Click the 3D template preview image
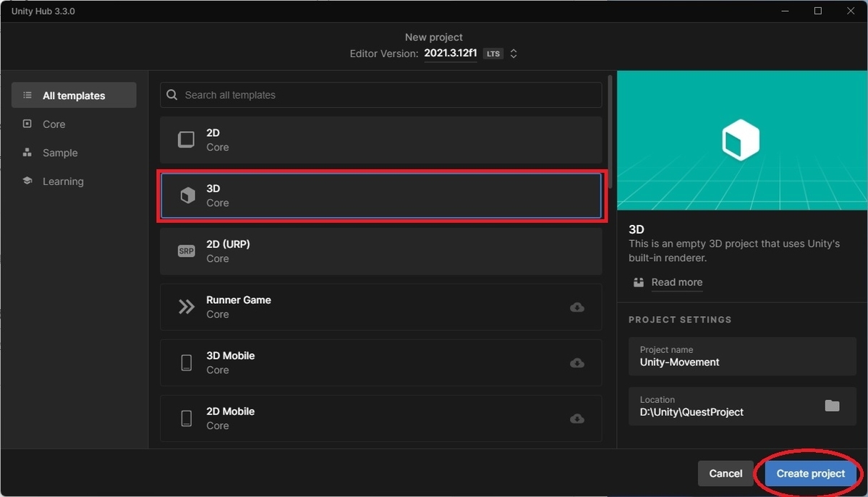The height and width of the screenshot is (497, 868). 742,140
